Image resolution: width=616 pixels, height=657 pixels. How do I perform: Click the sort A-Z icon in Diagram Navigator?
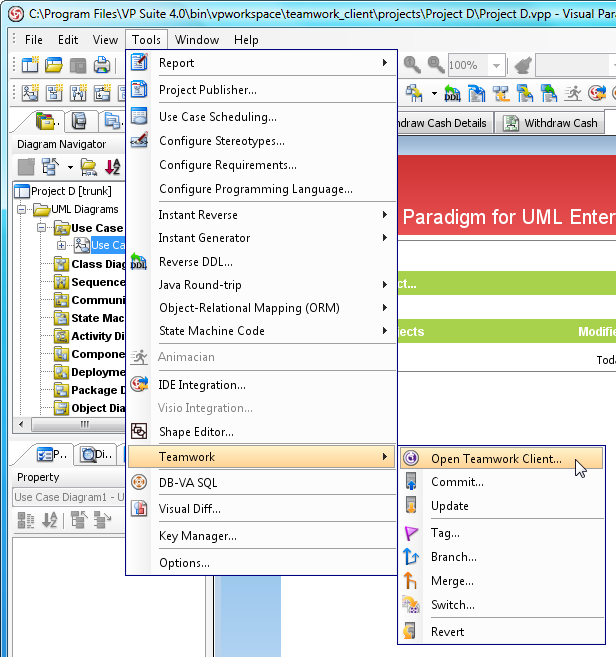tap(112, 167)
